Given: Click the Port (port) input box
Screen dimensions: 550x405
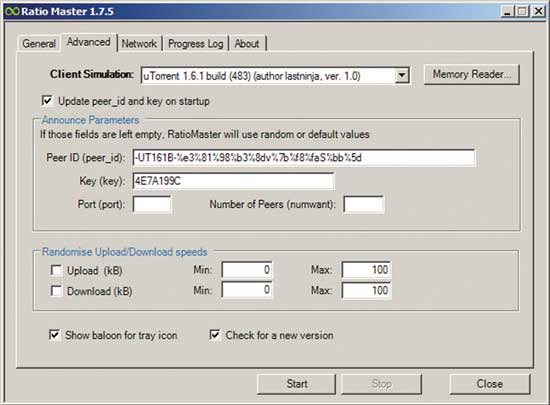Looking at the screenshot, I should [152, 204].
